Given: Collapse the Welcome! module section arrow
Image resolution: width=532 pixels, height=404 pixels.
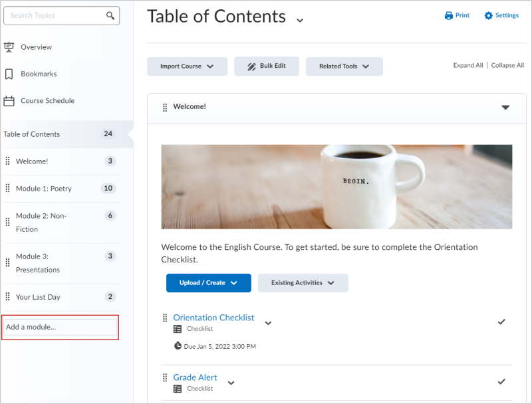Looking at the screenshot, I should [x=505, y=107].
